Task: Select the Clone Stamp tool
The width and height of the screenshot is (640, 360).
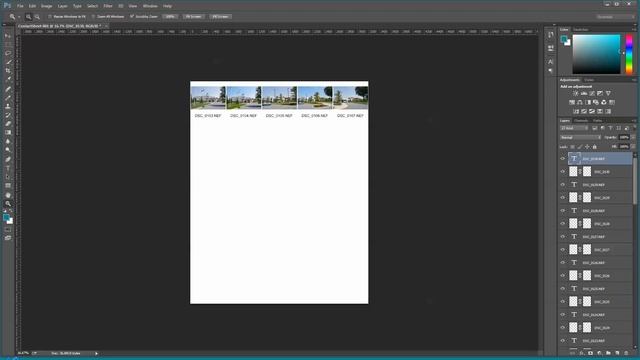Action: [x=8, y=106]
